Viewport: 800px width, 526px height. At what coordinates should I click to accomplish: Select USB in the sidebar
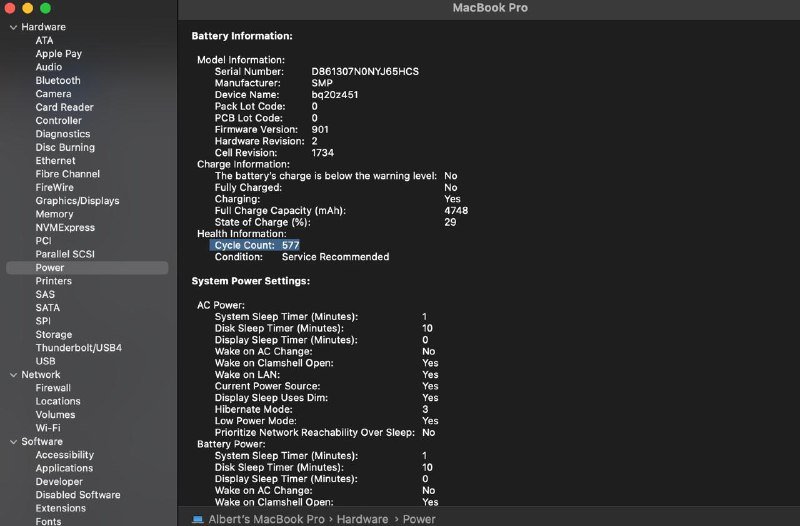(45, 361)
